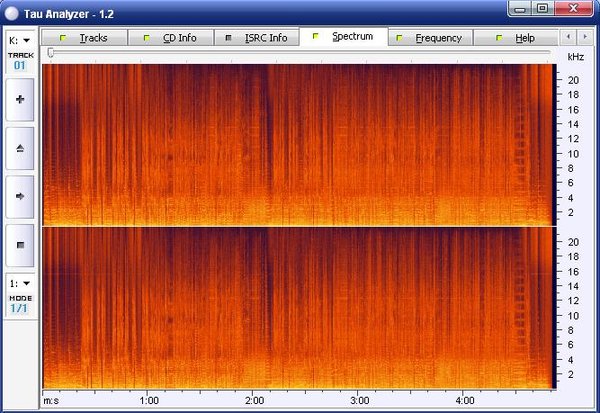The width and height of the screenshot is (600, 413).
Task: Open the Help tab
Action: point(515,38)
